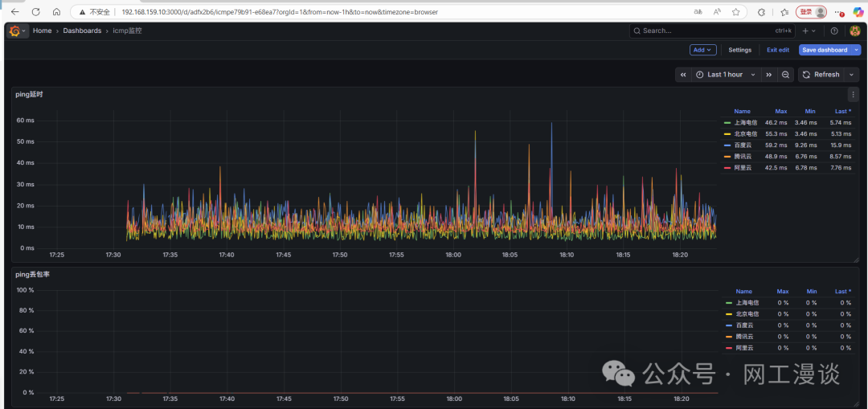Toggle 上海电信 series in ping延时 legend

click(x=746, y=123)
